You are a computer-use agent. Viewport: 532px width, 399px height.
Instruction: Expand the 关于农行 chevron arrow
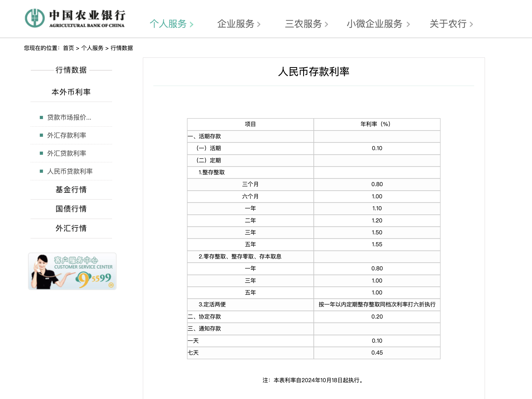click(x=471, y=24)
